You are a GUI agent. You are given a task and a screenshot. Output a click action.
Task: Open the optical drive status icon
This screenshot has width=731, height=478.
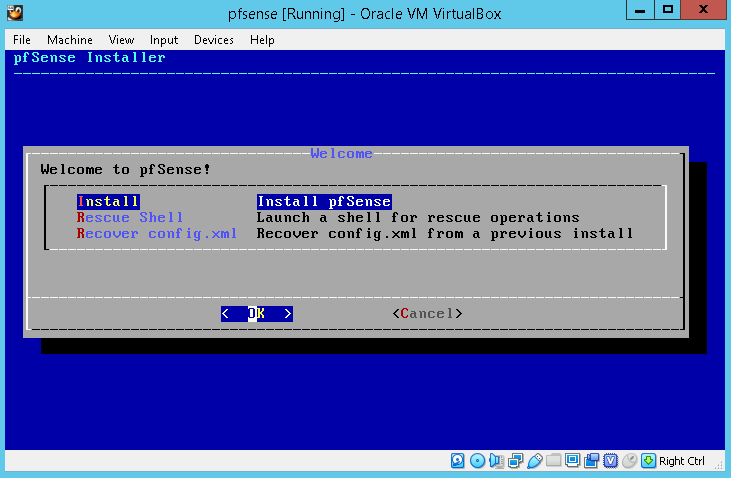477,461
